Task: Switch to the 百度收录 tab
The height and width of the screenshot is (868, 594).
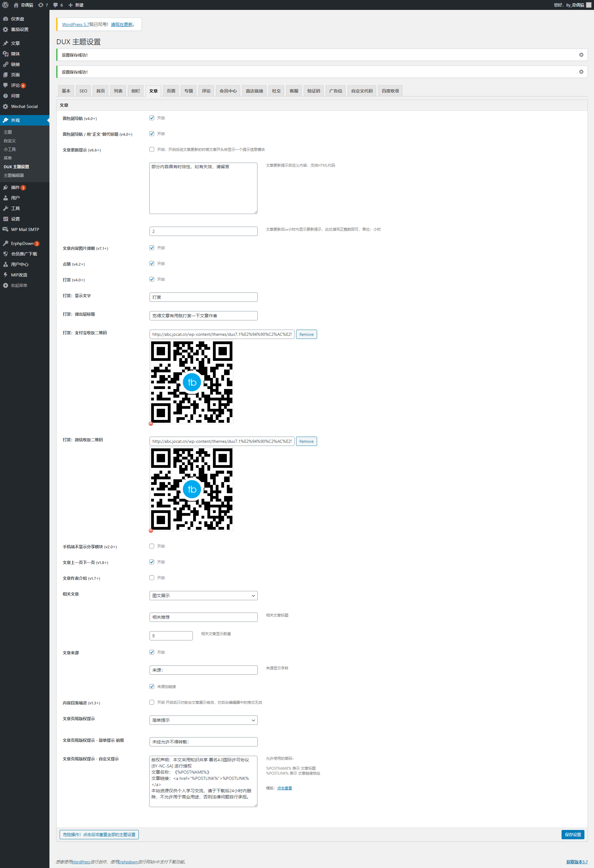Action: pyautogui.click(x=390, y=91)
